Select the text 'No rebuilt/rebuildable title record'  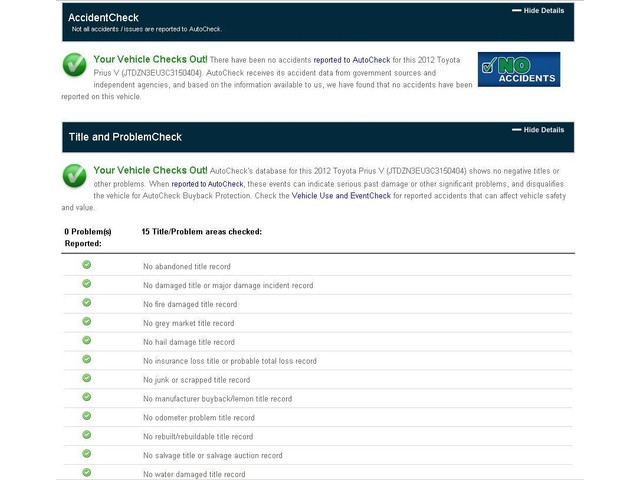click(198, 437)
